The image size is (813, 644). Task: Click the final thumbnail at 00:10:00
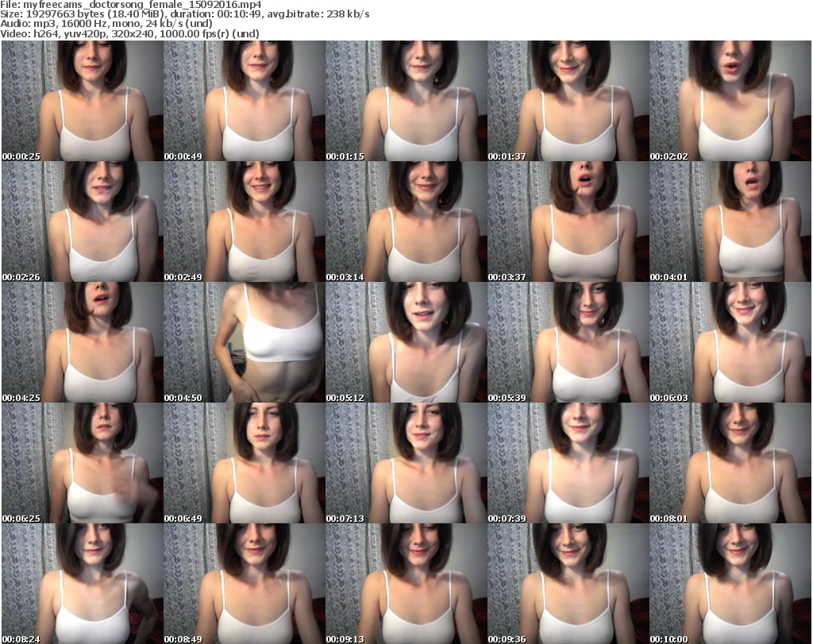[730, 584]
